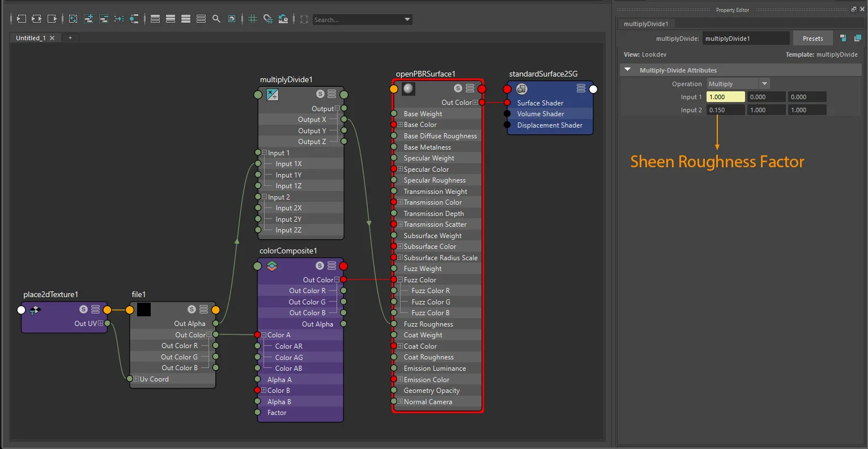
Task: Toggle solo S icon on file1 node
Action: (192, 309)
